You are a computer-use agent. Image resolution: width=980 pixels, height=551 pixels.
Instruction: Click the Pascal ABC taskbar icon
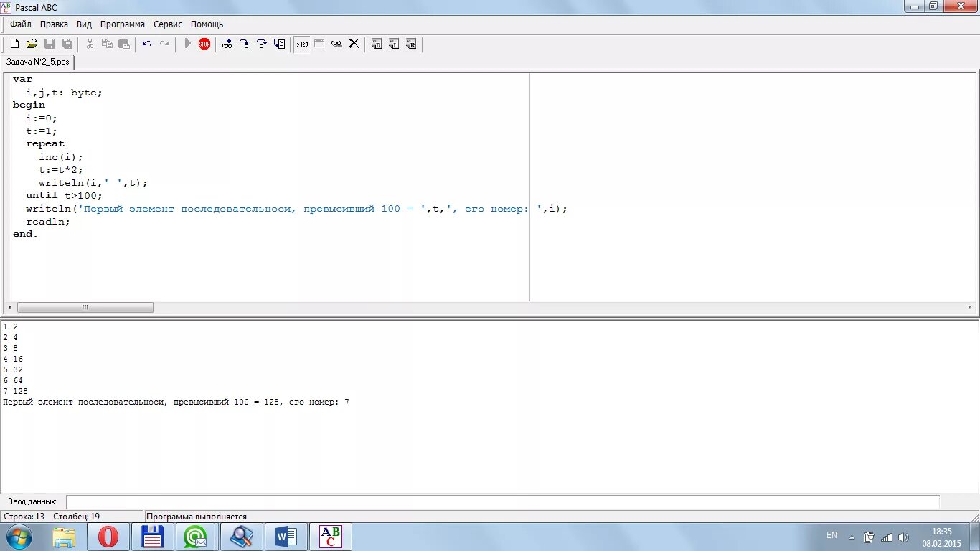330,537
